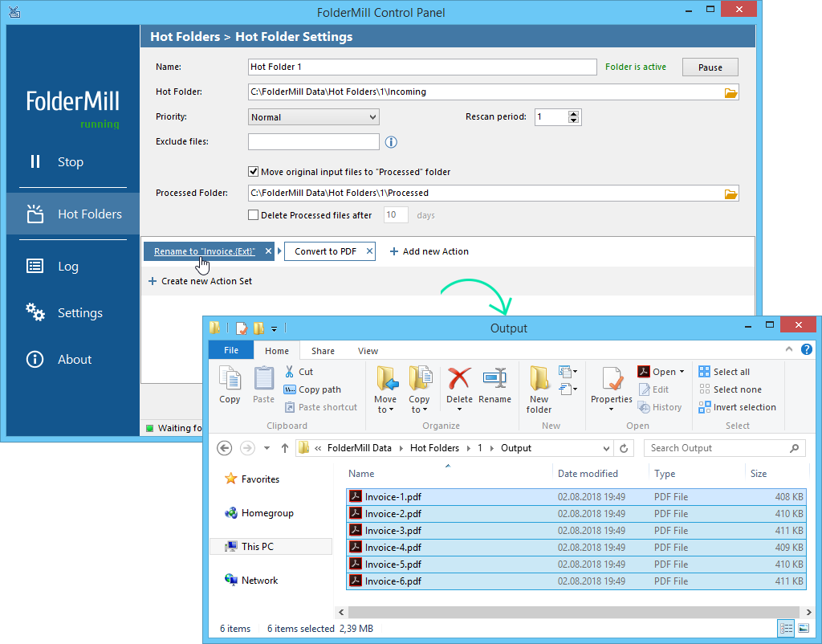822x644 pixels.
Task: Open the Log section in sidebar
Action: tap(67, 267)
